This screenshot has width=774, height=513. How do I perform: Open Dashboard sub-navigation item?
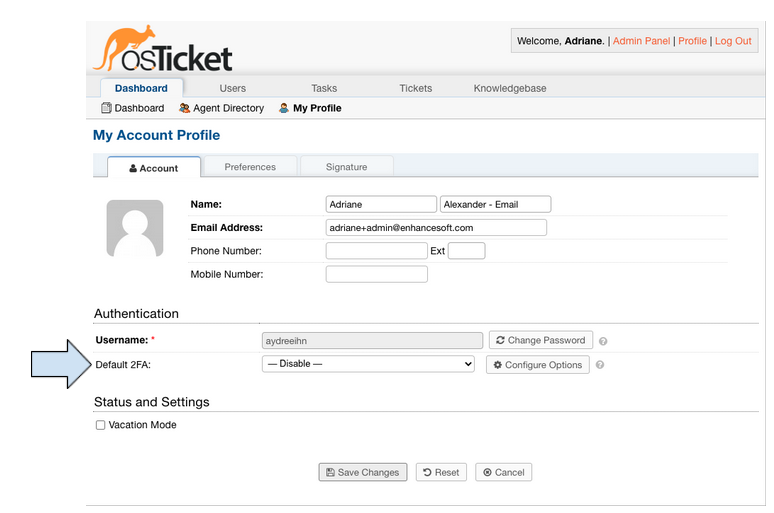(132, 108)
